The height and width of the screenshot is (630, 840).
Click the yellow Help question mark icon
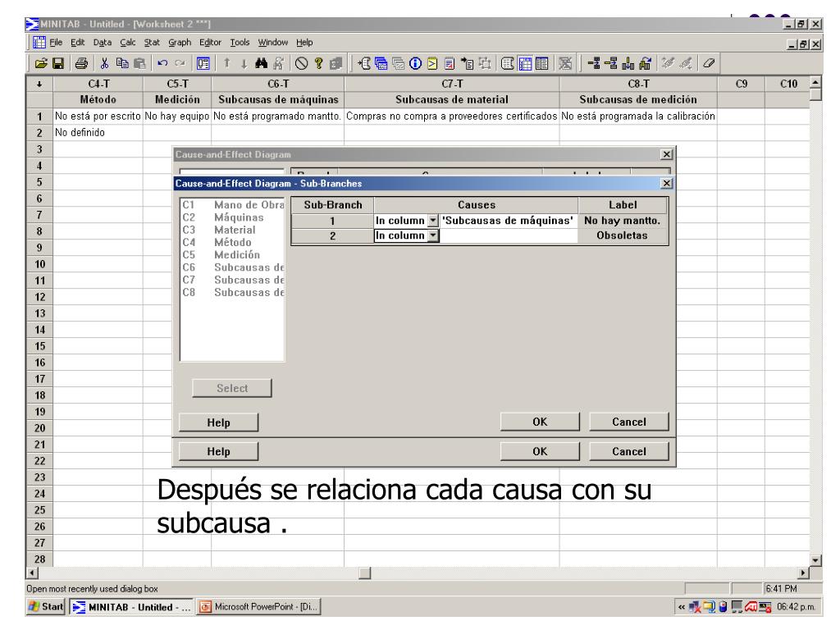[319, 64]
